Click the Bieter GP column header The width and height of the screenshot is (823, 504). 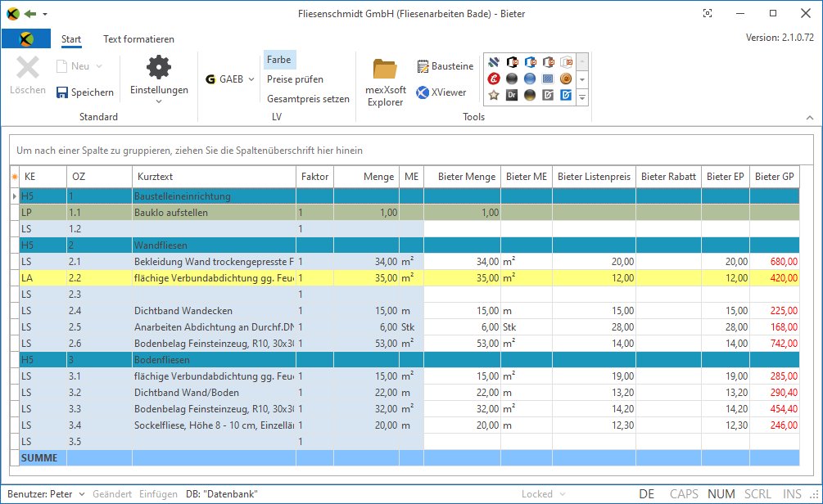click(x=775, y=177)
